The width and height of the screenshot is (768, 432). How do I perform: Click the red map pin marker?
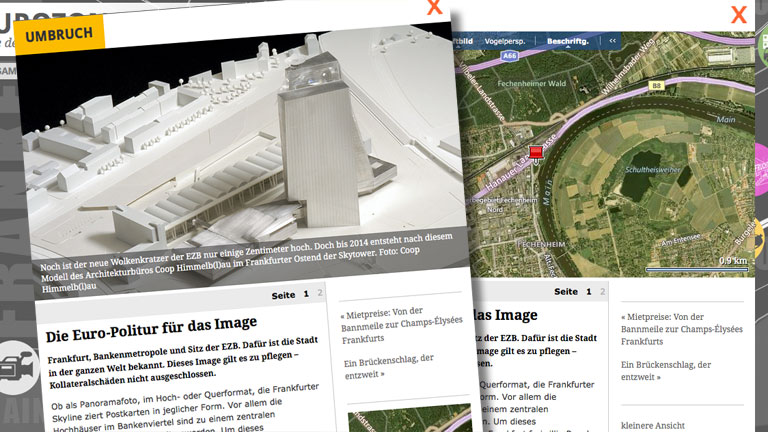536,152
